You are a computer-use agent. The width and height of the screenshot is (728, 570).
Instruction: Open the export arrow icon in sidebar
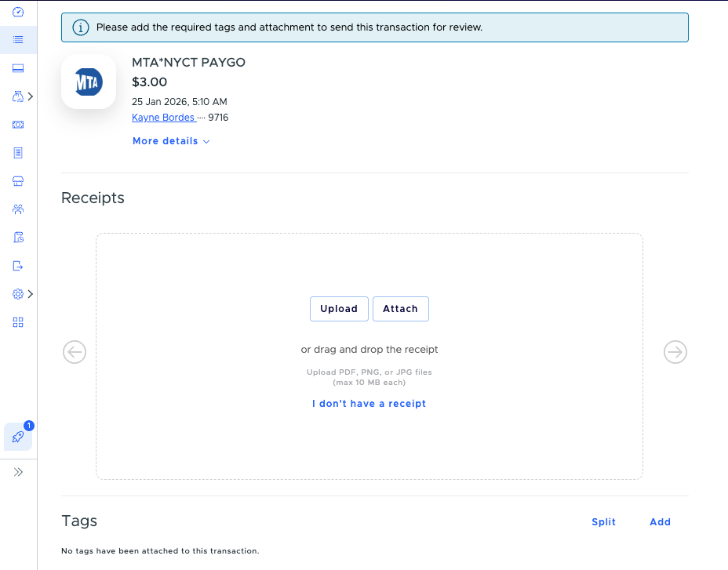click(x=18, y=266)
